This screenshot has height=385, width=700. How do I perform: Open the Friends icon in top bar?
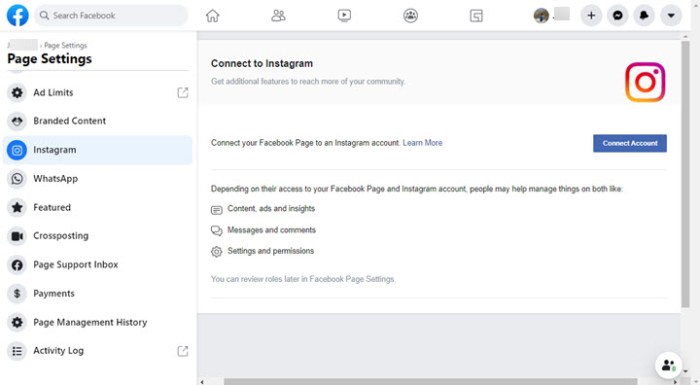(x=278, y=16)
